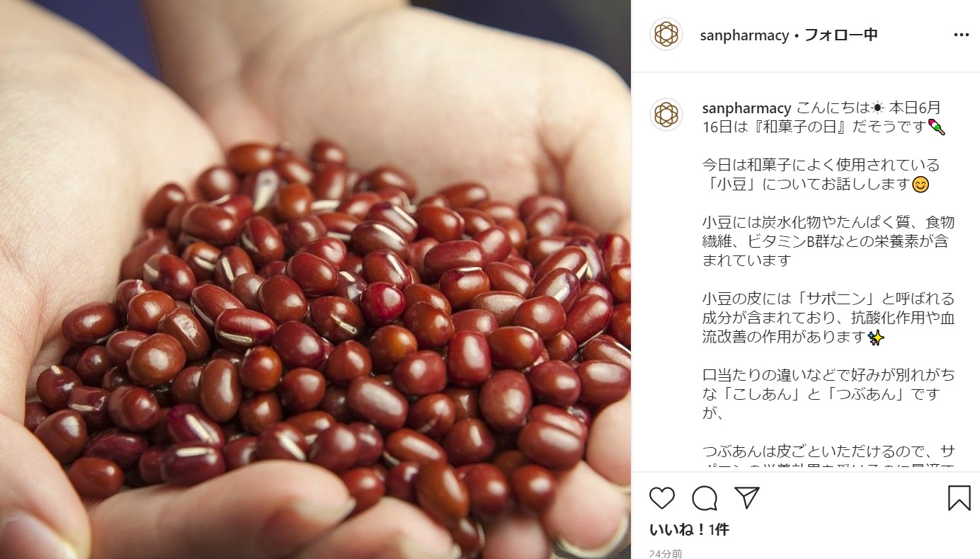Screen dimensions: 980x559
Task: Open sanpharmacy username in the post header
Action: coord(744,35)
